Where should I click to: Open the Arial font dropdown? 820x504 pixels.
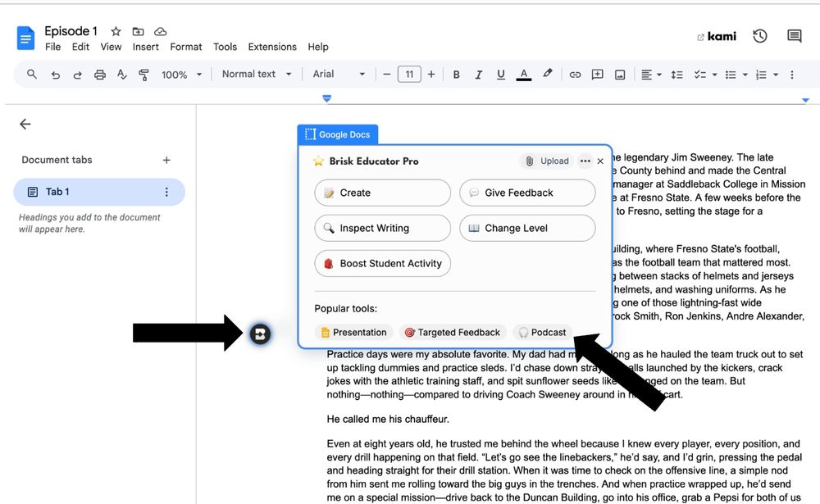[339, 75]
